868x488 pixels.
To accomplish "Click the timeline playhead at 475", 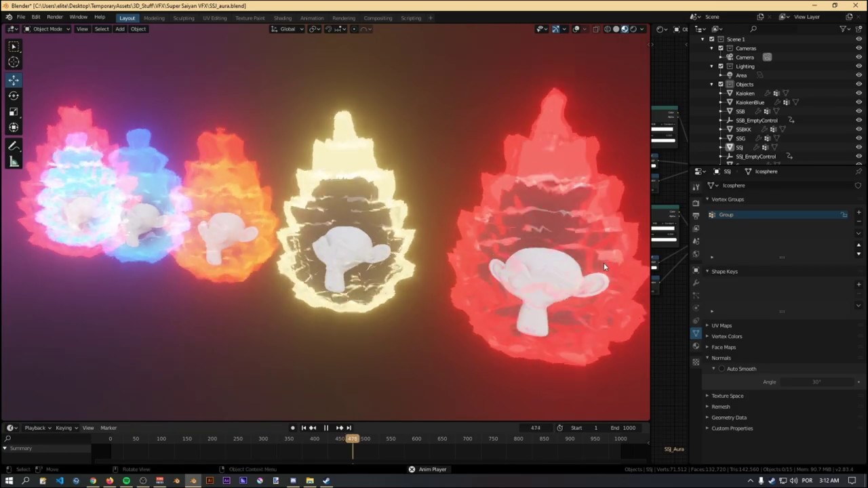I will coord(352,439).
